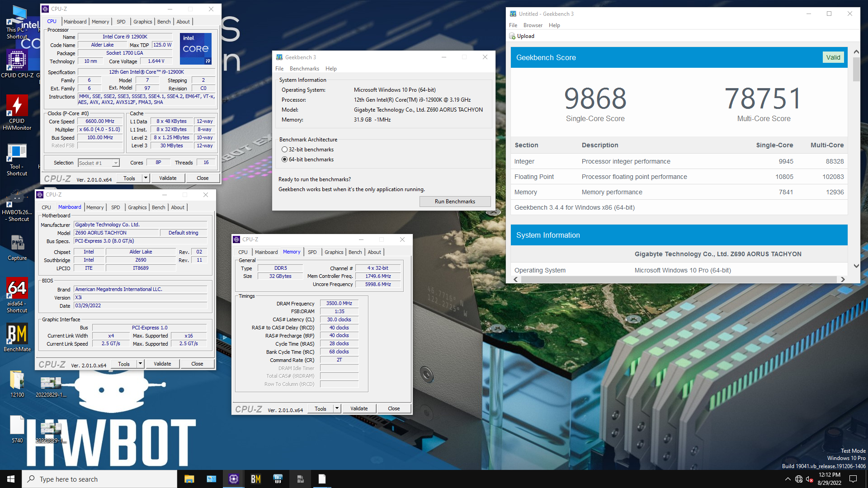This screenshot has height=488, width=868.
Task: Switch to SPD tab in CPU-Z Memory-tab window
Action: [x=312, y=252]
